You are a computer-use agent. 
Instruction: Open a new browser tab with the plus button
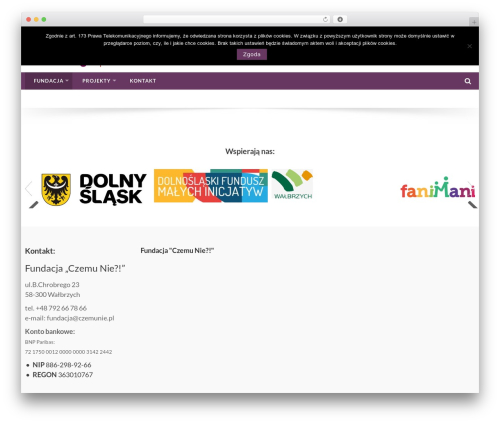(x=474, y=22)
